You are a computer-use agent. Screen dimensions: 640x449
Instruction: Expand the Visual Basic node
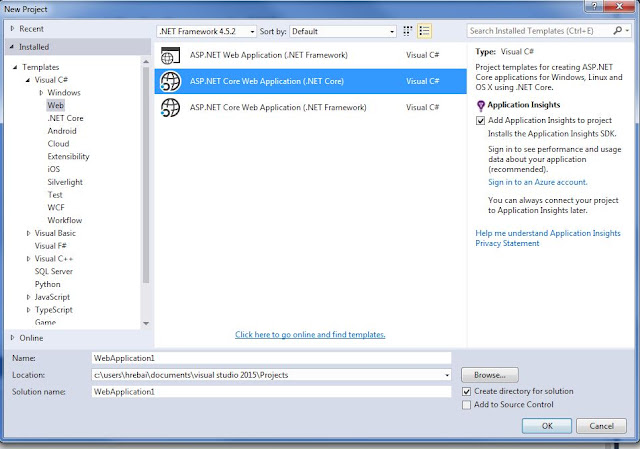(28, 233)
